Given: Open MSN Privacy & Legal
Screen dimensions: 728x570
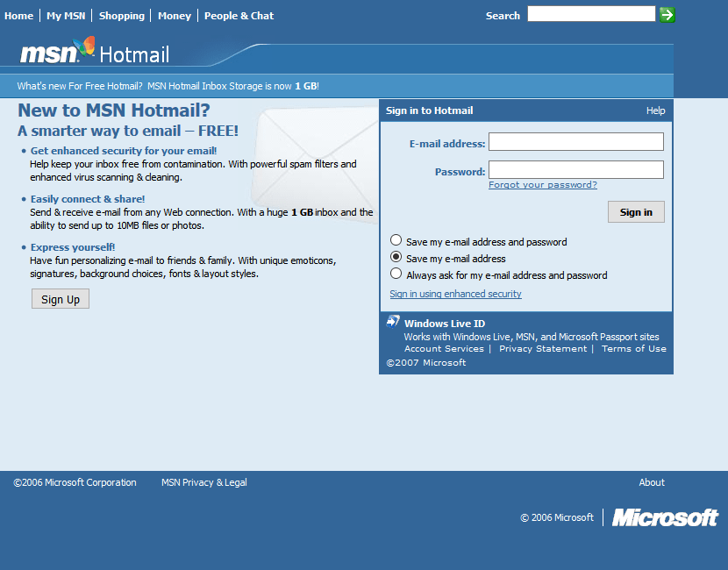Looking at the screenshot, I should click(x=204, y=482).
